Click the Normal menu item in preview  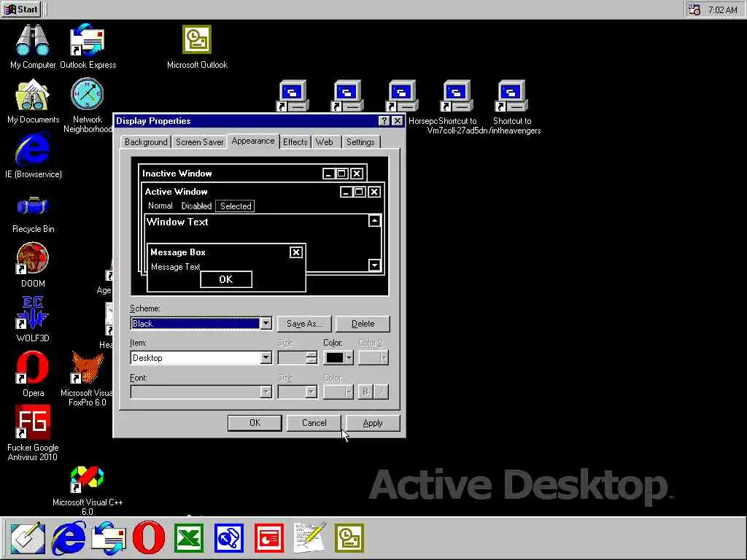(160, 206)
